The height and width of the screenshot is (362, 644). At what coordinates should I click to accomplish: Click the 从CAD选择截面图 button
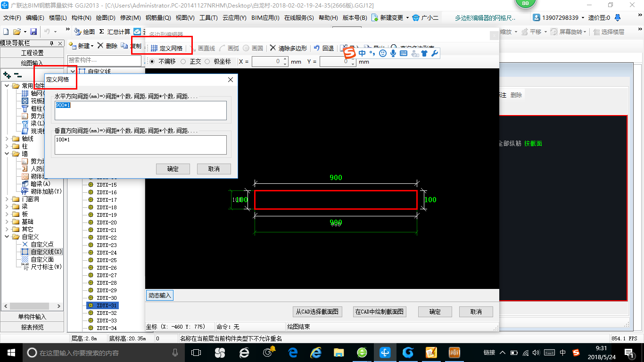317,312
